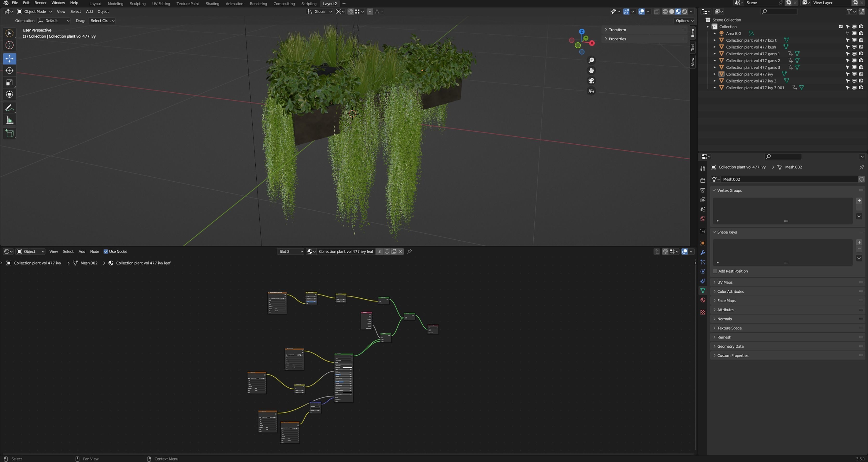The width and height of the screenshot is (868, 462).
Task: Open the Output properties tab
Action: [x=703, y=190]
